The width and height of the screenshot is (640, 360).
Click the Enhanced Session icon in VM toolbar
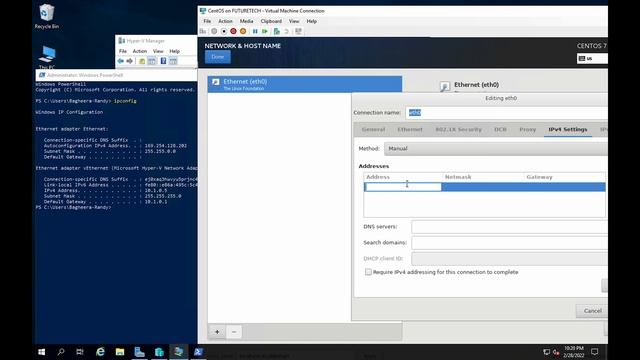(298, 31)
